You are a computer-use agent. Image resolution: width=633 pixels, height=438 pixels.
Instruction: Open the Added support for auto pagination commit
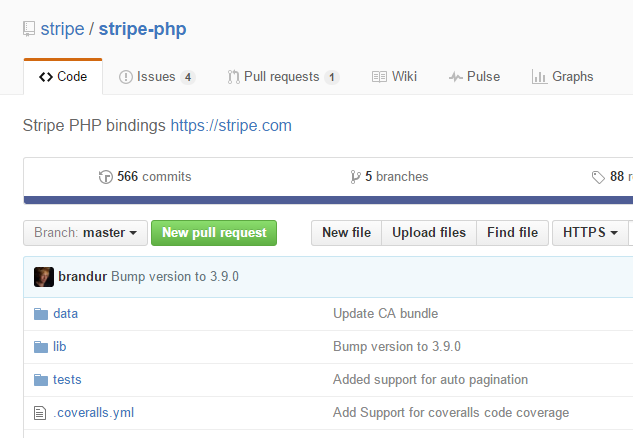point(430,380)
